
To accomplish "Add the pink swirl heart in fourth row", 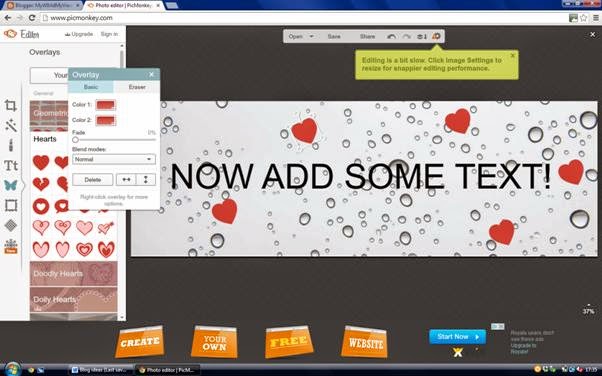I will [x=41, y=227].
